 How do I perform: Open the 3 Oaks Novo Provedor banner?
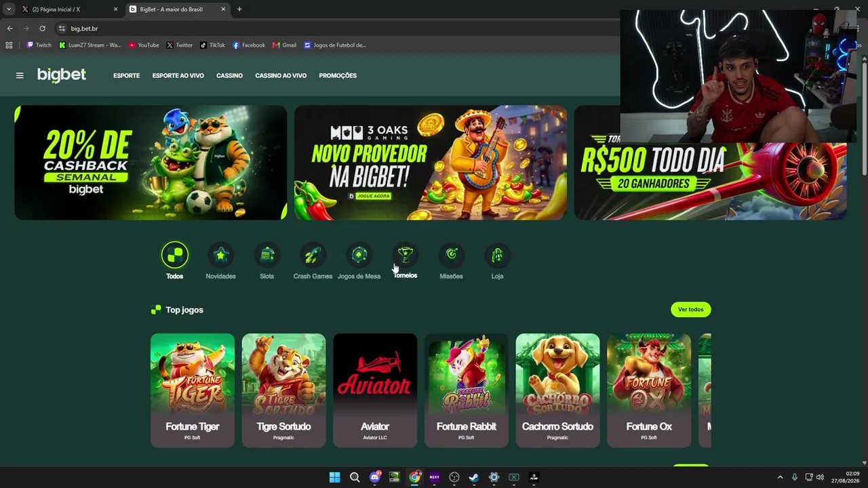(431, 163)
